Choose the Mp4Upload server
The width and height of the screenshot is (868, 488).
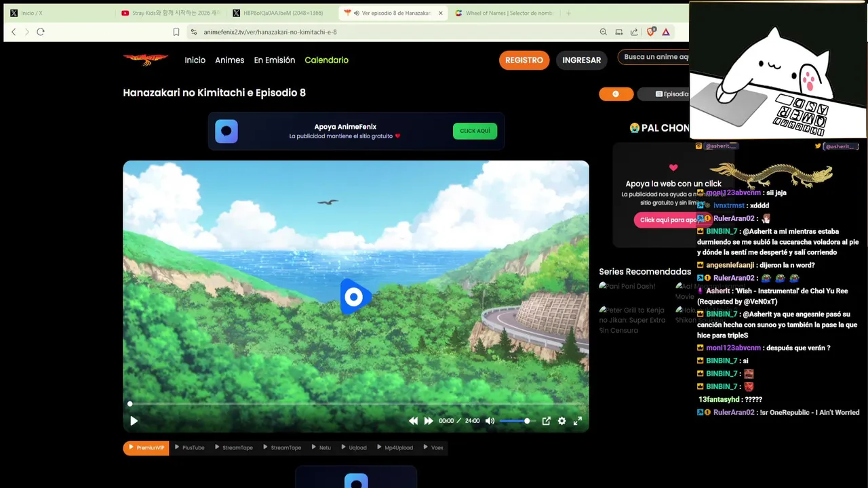(395, 448)
